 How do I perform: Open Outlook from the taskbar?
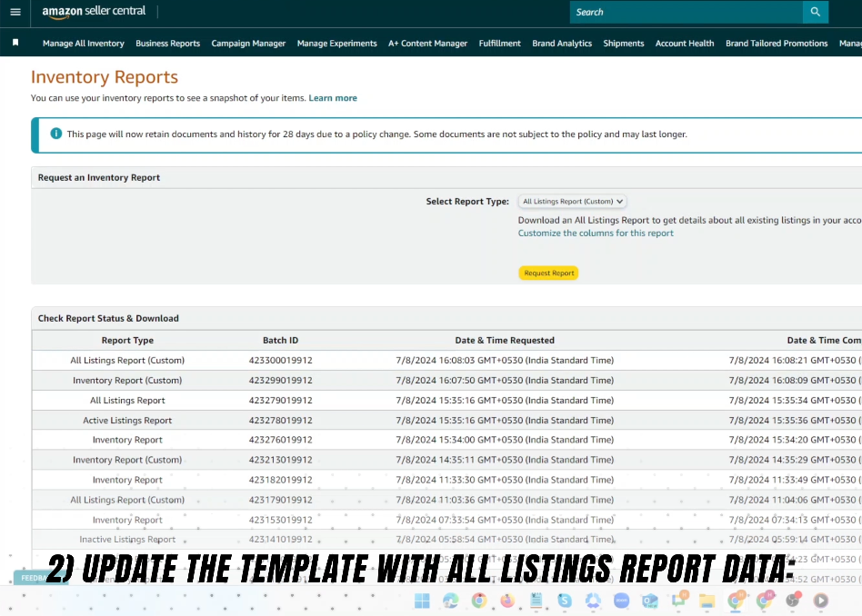[650, 601]
